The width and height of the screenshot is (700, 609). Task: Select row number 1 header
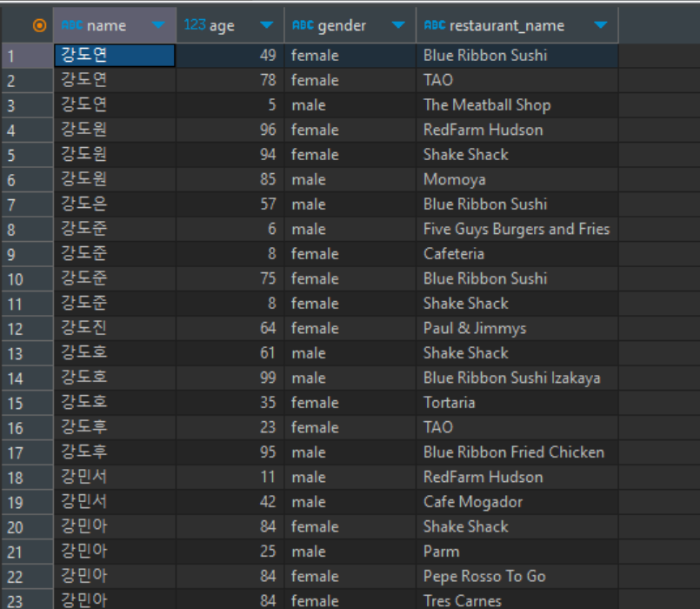click(x=27, y=56)
